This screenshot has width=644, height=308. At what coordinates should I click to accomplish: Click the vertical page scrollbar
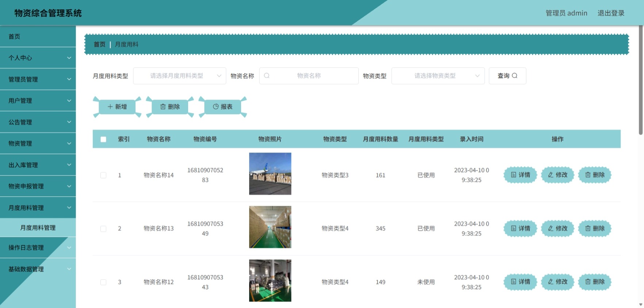pos(641,80)
